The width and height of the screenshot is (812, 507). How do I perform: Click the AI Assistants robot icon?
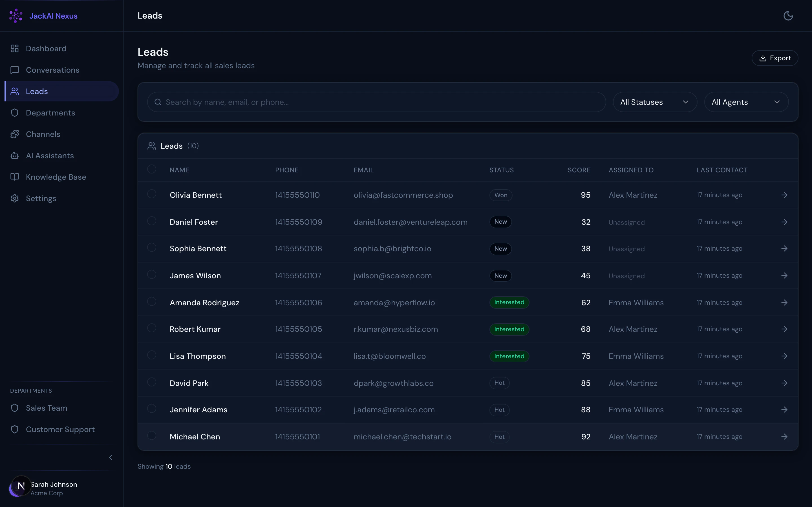click(x=14, y=155)
